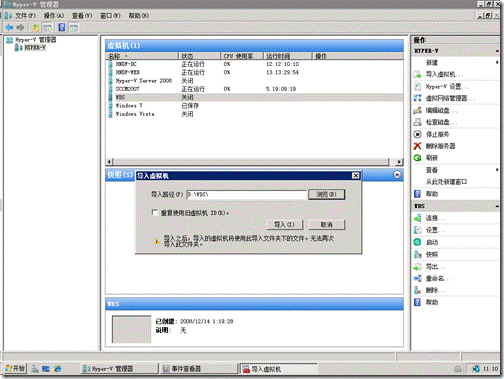Screen dimensions: 504x379
Task: Check the 重复使用旧虚拟机 ID checkbox
Action: point(154,212)
